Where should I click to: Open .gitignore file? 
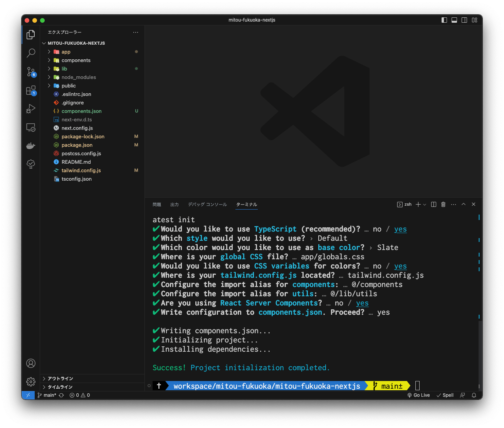[x=92, y=103]
